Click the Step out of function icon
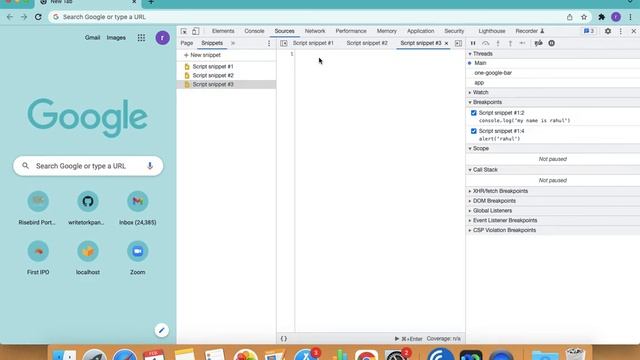 [510, 43]
